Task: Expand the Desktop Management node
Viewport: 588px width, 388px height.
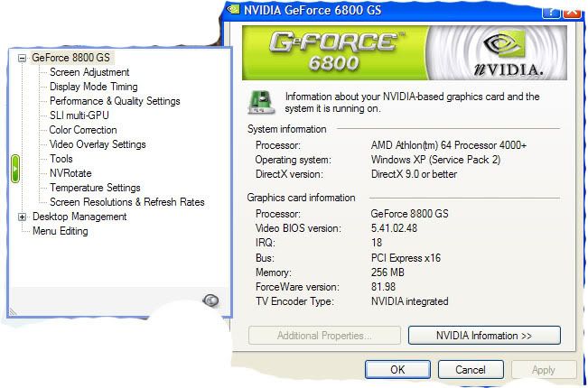Action: point(22,217)
